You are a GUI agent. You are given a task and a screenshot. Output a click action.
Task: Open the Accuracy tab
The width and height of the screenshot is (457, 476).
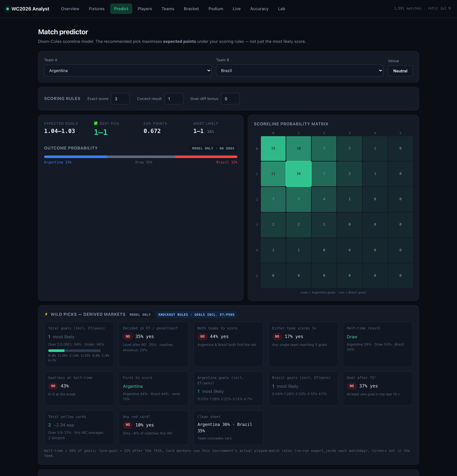[x=259, y=9]
